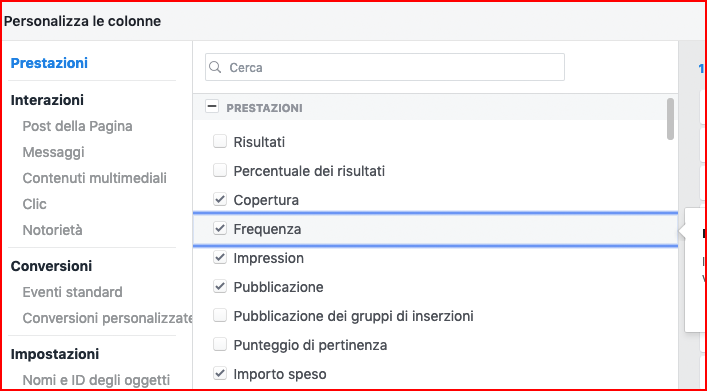Collapse the PRESTAZIONI section

212,107
